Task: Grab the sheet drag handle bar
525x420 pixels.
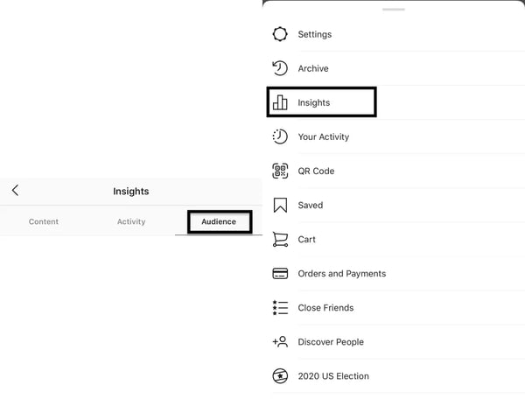Action: click(x=394, y=10)
